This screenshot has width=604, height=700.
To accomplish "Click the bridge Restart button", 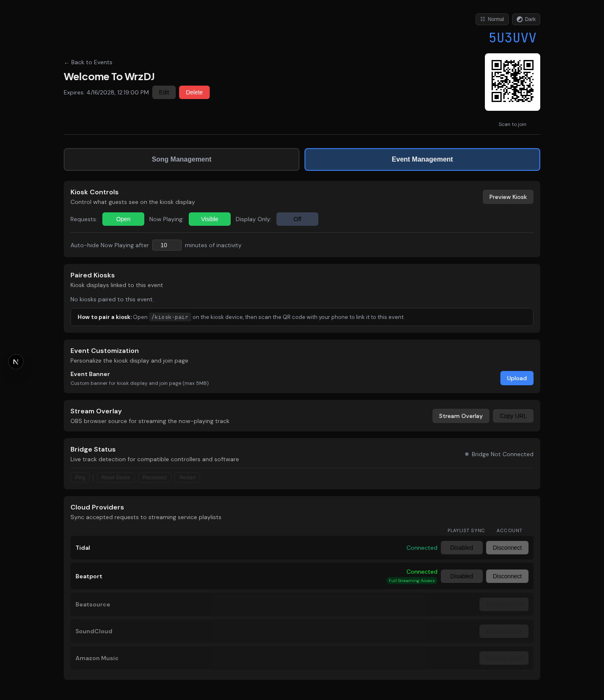I will [187, 478].
